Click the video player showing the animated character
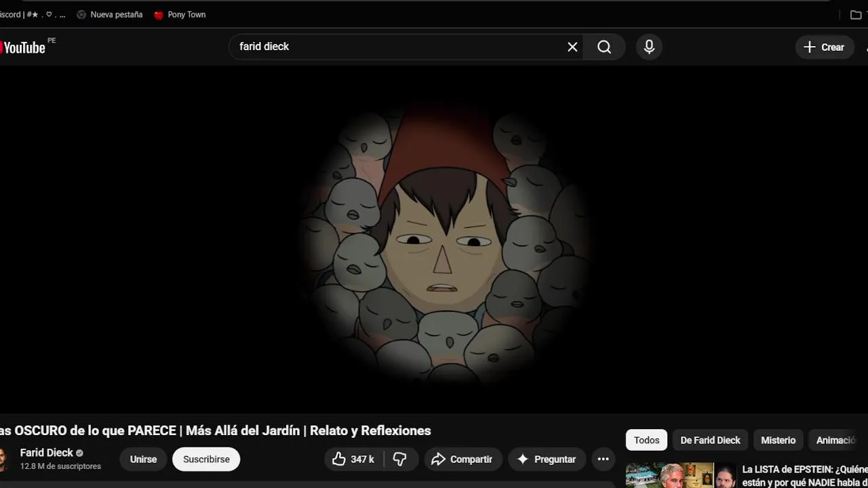868x488 pixels. (x=434, y=239)
